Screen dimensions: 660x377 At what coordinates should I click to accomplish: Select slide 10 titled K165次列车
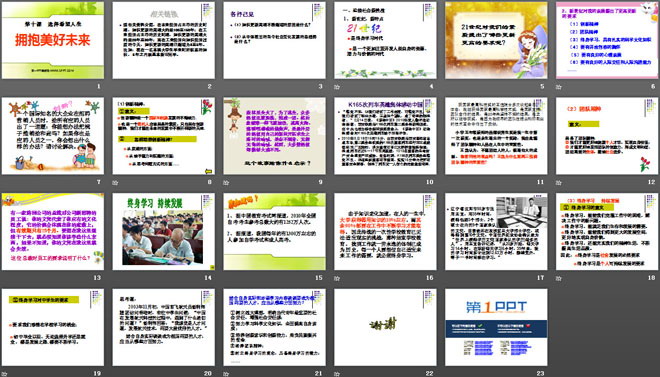coord(385,136)
